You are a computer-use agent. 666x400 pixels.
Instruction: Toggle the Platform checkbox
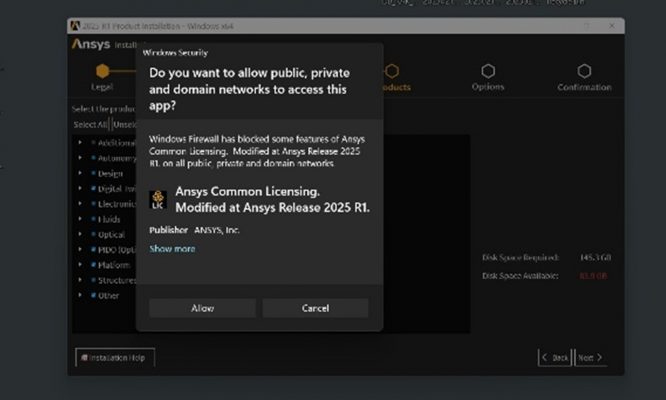coord(93,265)
